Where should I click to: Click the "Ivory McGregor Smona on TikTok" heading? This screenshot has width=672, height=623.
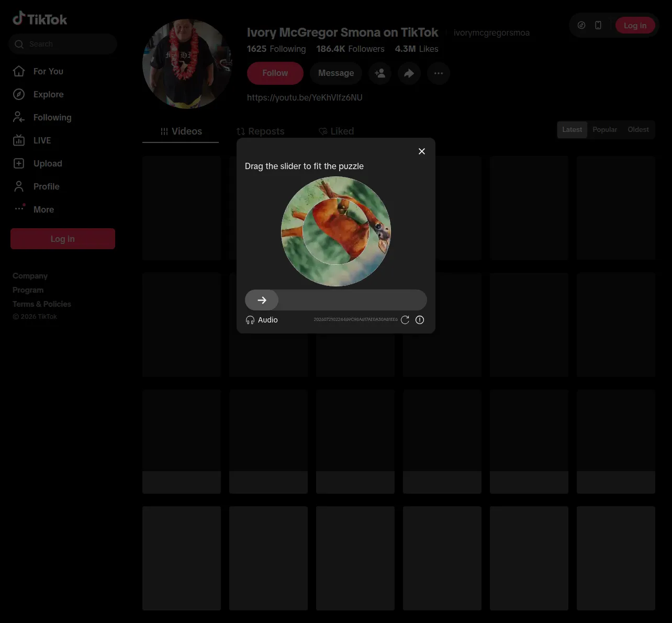click(x=342, y=32)
